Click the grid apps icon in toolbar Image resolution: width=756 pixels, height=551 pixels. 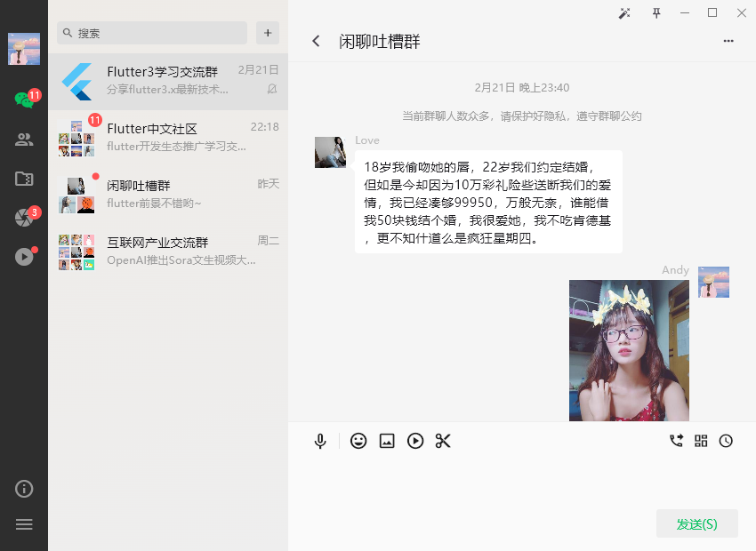pos(701,441)
